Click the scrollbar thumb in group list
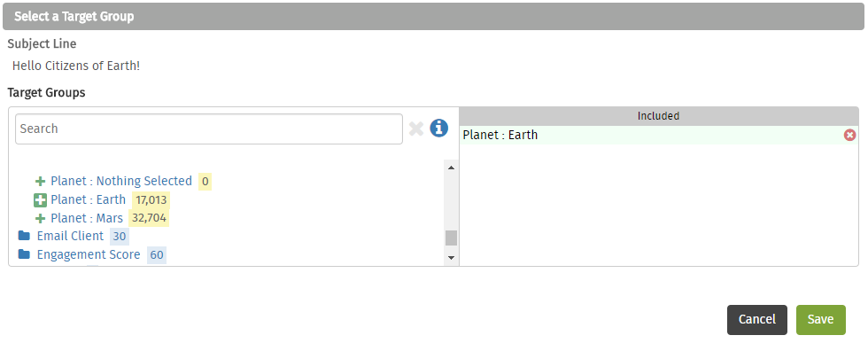The width and height of the screenshot is (868, 351). (x=451, y=238)
